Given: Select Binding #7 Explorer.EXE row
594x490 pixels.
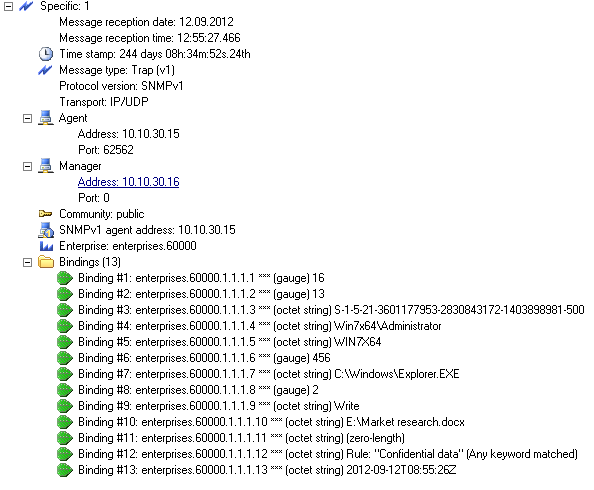Looking at the screenshot, I should pyautogui.click(x=269, y=374).
